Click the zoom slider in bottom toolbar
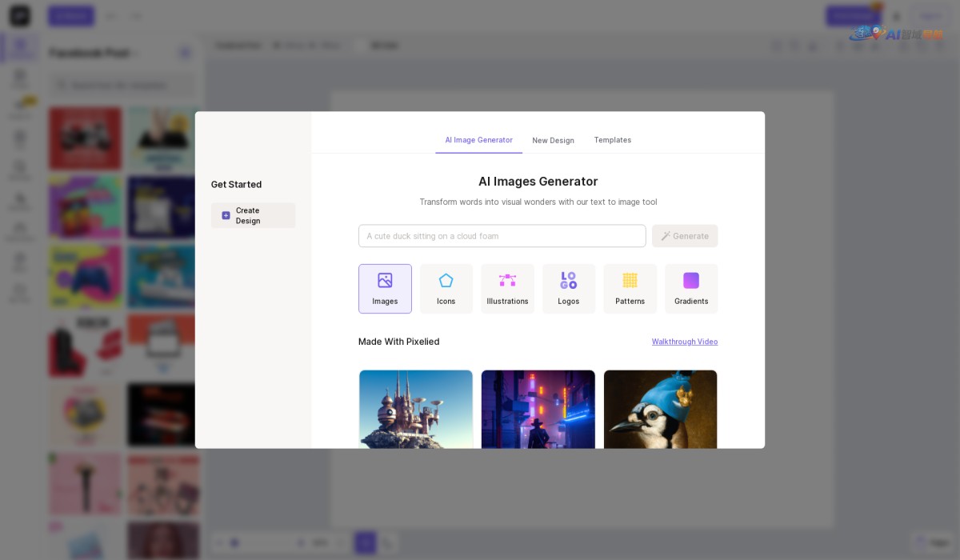Image resolution: width=960 pixels, height=560 pixels. point(264,542)
